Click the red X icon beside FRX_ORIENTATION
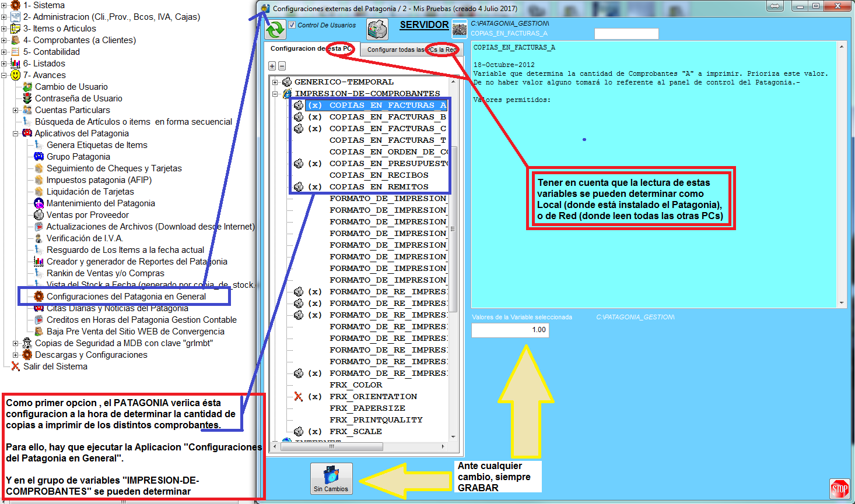 point(299,397)
